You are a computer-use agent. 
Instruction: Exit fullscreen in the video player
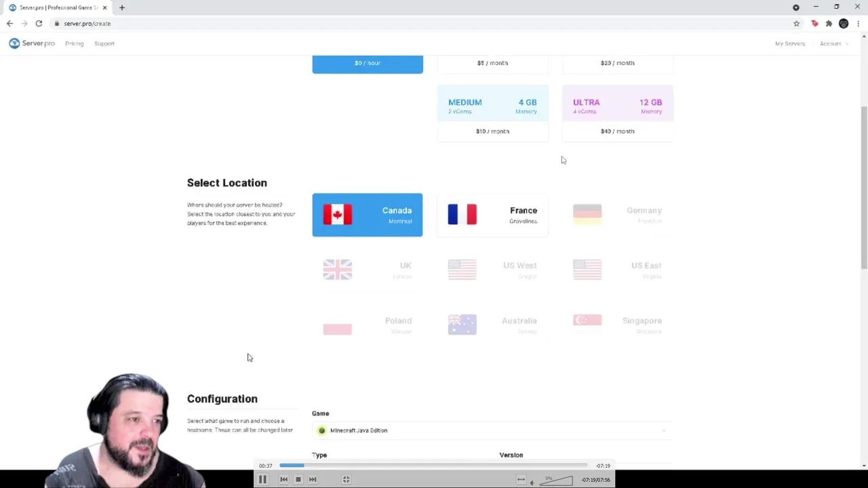[x=346, y=479]
